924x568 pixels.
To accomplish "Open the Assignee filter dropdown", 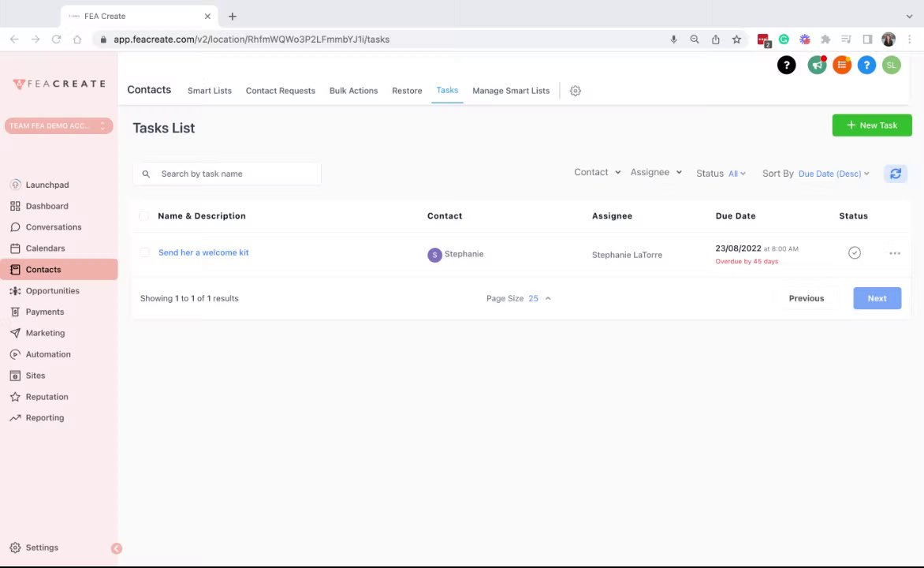I will pyautogui.click(x=656, y=172).
